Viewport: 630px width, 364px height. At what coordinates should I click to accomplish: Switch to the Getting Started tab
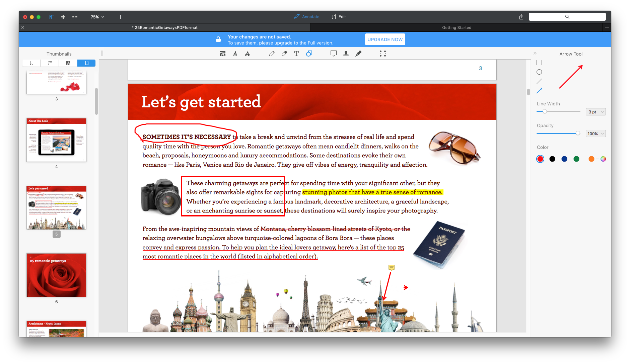point(457,27)
